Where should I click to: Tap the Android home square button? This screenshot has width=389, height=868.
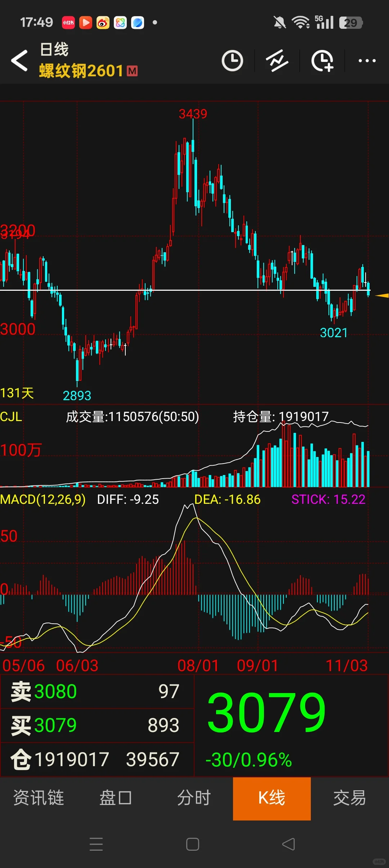coord(193,844)
